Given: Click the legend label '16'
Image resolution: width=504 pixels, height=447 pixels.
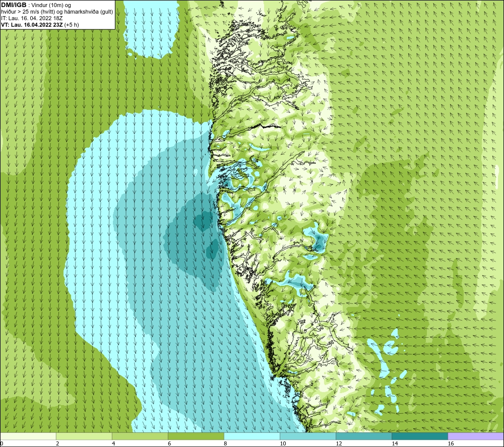Looking at the screenshot, I should (x=451, y=443).
